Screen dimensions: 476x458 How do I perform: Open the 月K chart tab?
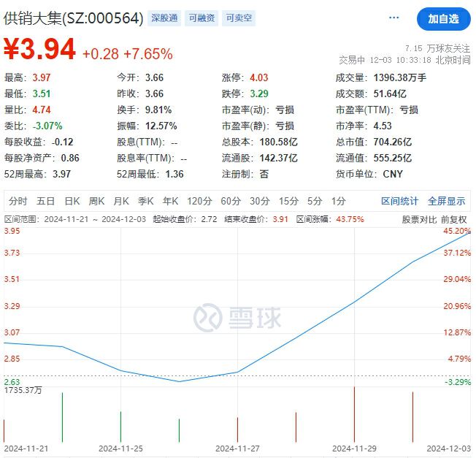(x=121, y=201)
